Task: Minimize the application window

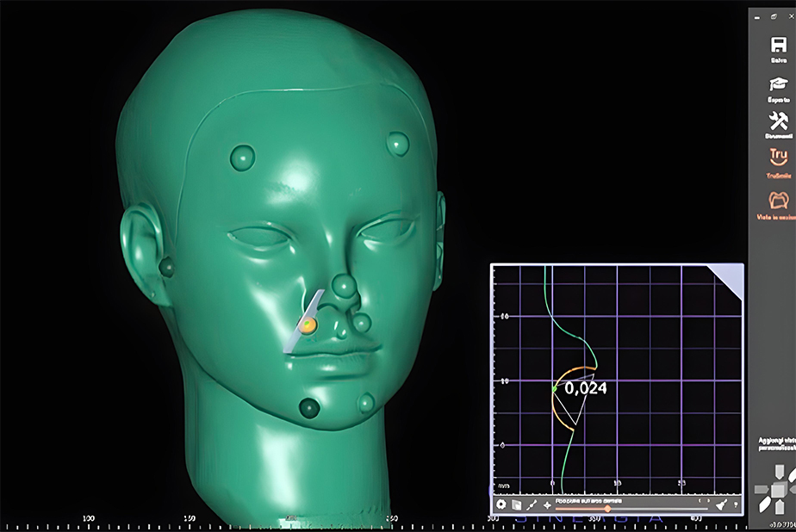Action: click(757, 18)
